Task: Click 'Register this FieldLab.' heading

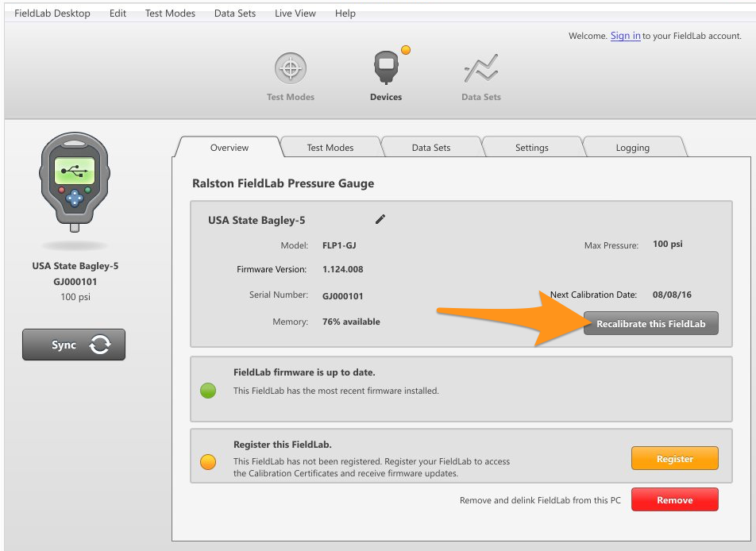Action: [283, 445]
